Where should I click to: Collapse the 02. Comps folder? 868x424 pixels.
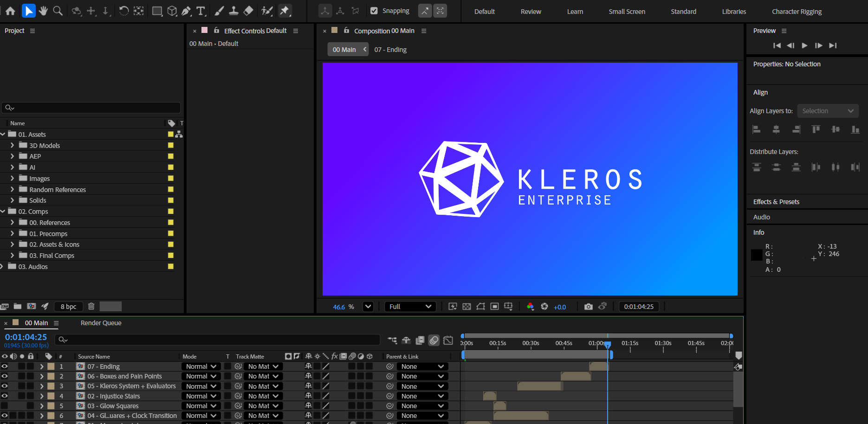(x=3, y=211)
